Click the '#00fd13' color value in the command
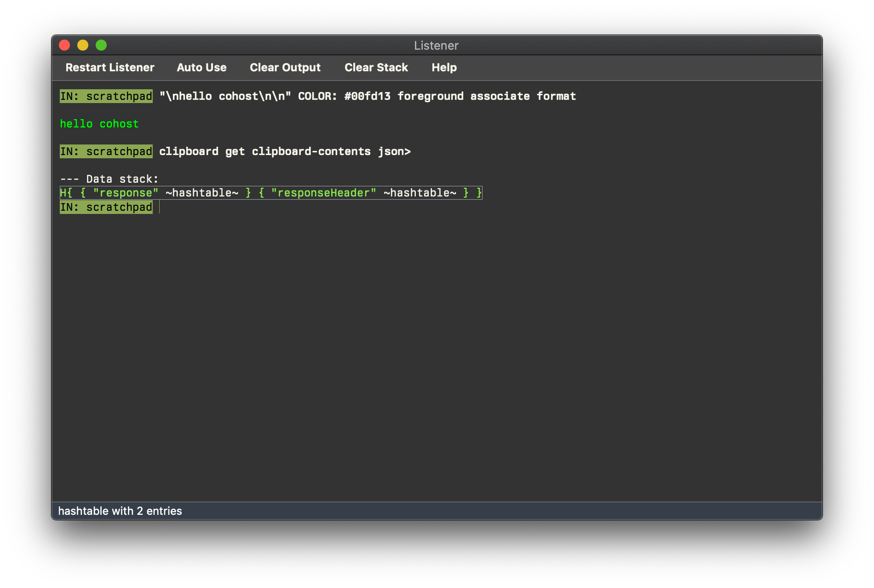Image resolution: width=874 pixels, height=588 pixels. pyautogui.click(x=367, y=96)
